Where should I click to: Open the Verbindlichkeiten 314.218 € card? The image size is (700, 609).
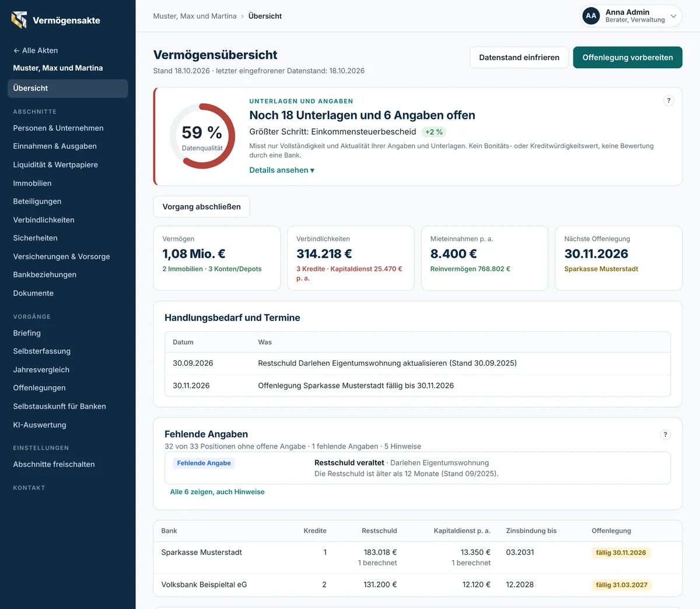351,258
